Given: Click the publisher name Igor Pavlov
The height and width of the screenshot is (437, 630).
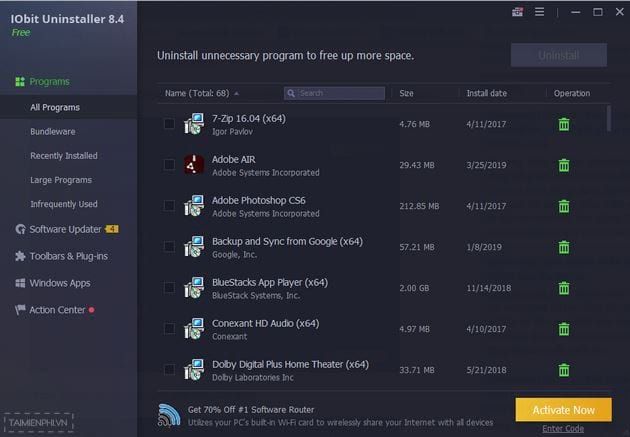Looking at the screenshot, I should 232,132.
